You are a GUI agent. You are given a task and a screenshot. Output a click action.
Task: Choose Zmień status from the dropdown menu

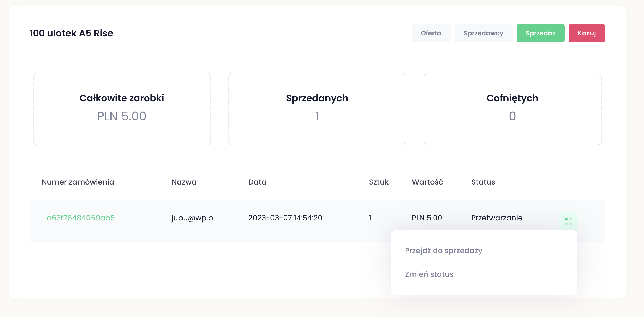(x=429, y=274)
